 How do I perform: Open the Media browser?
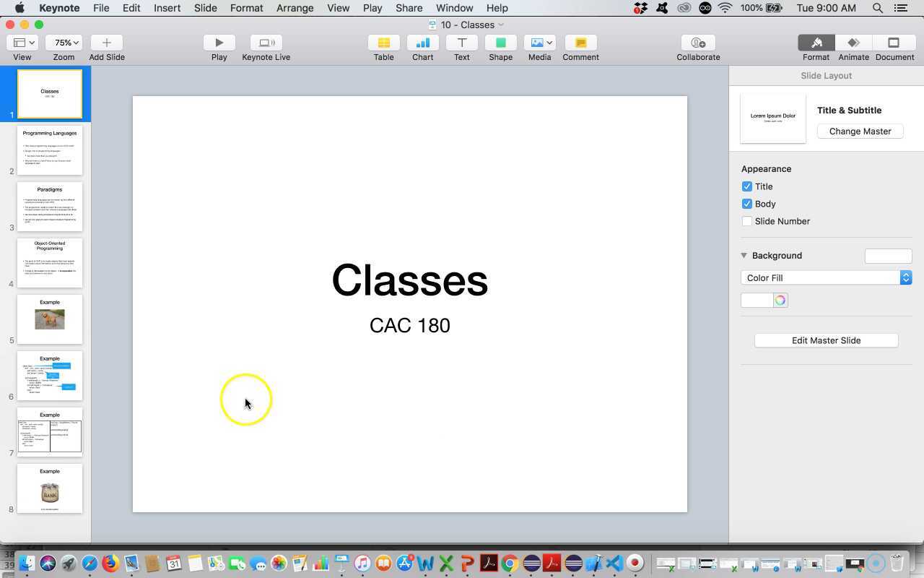tap(539, 47)
